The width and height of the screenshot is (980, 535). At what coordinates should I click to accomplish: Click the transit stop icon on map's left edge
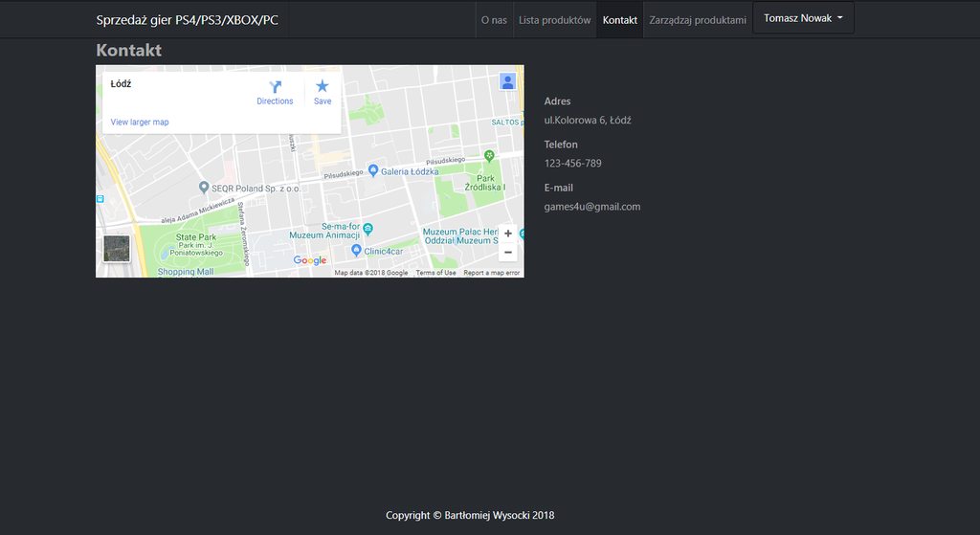[x=100, y=199]
